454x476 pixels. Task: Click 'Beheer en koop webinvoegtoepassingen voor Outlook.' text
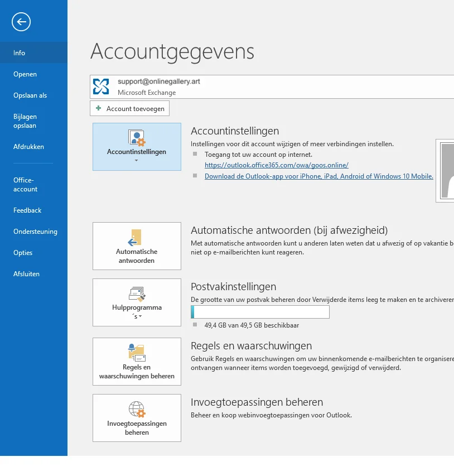(271, 415)
